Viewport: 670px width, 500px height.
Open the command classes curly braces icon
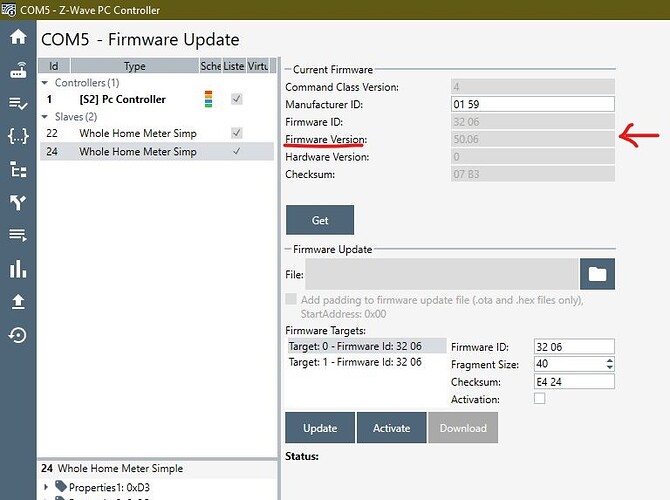tap(18, 136)
